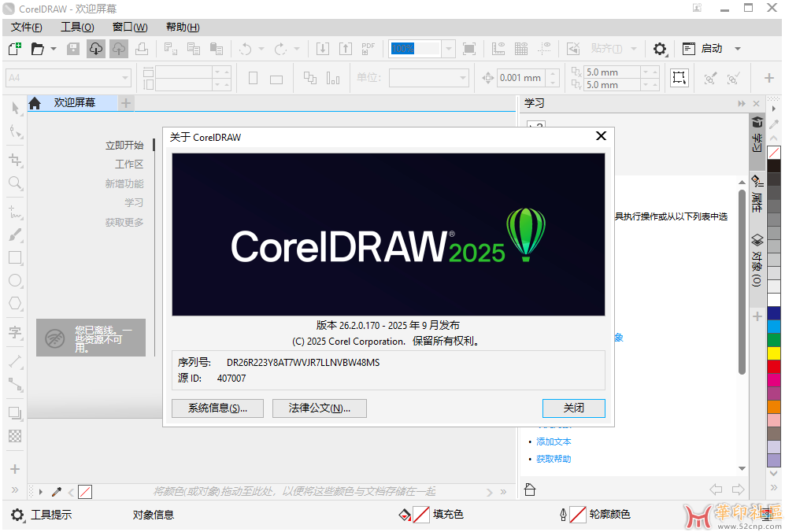Go to Welcome screen home icon
This screenshot has width=785, height=532.
click(x=35, y=103)
